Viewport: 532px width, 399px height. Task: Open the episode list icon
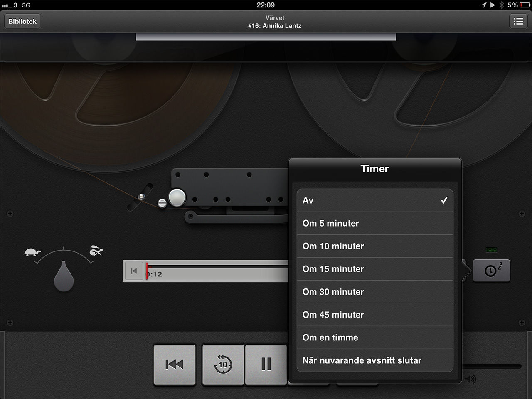[x=518, y=21]
